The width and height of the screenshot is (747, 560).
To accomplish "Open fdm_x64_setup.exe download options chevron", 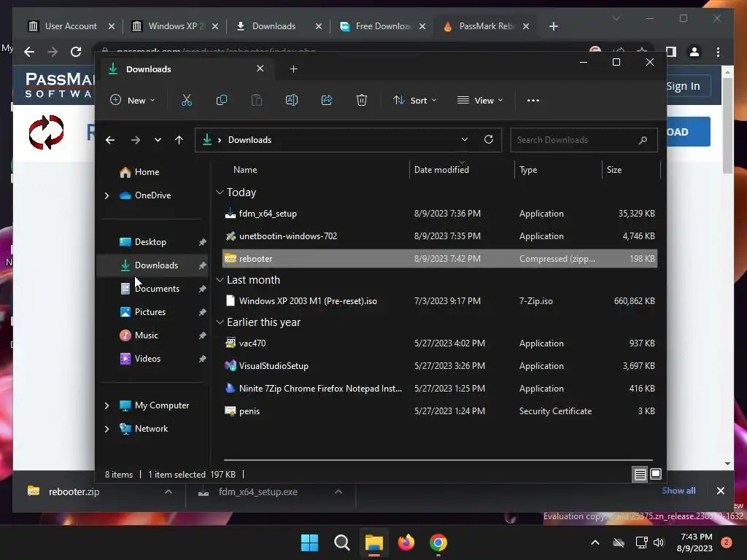I will coord(338,491).
